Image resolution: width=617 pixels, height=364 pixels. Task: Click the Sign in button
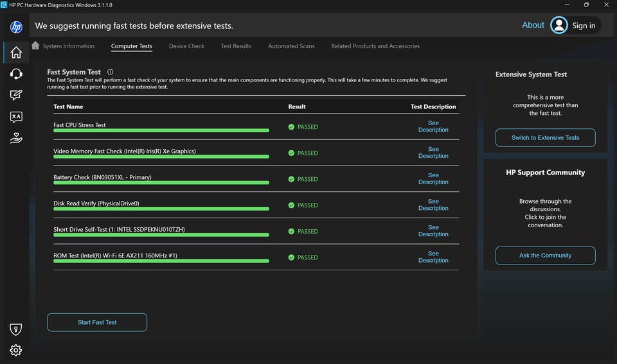tap(584, 26)
